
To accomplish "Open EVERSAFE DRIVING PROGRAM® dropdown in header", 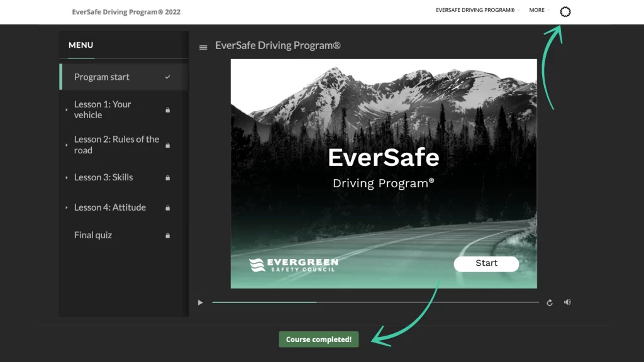I will pos(478,10).
